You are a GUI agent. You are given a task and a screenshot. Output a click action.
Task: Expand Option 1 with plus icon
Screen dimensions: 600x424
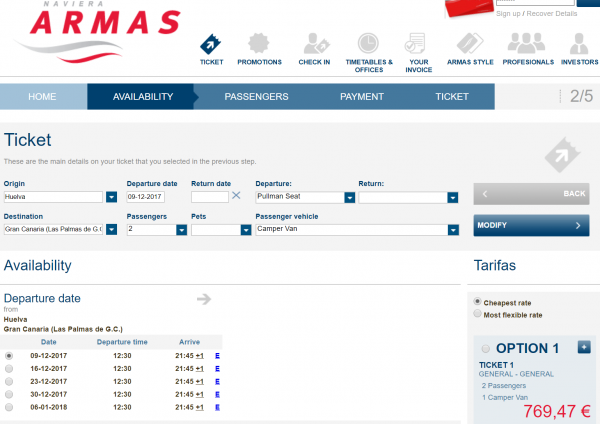pos(584,347)
